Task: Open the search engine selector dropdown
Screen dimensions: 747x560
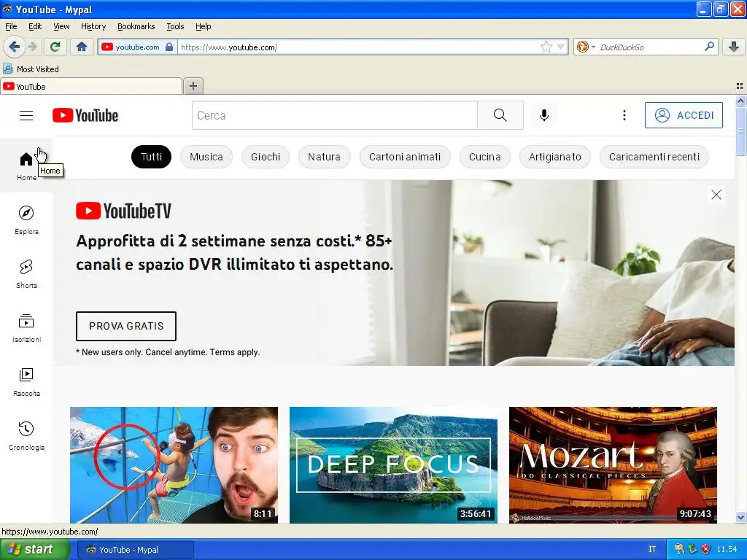Action: 586,47
